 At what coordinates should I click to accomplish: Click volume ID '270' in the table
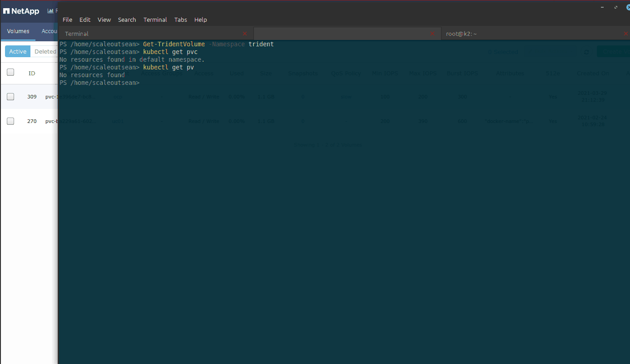click(32, 121)
